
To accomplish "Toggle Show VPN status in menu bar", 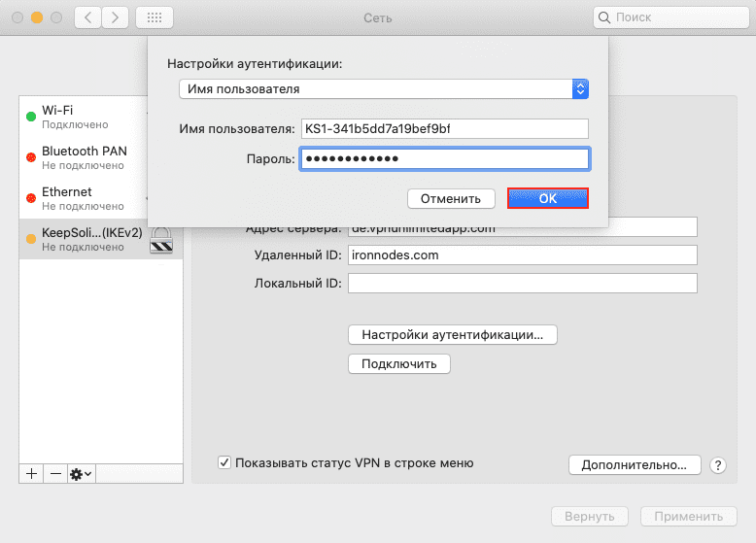I will click(x=225, y=463).
